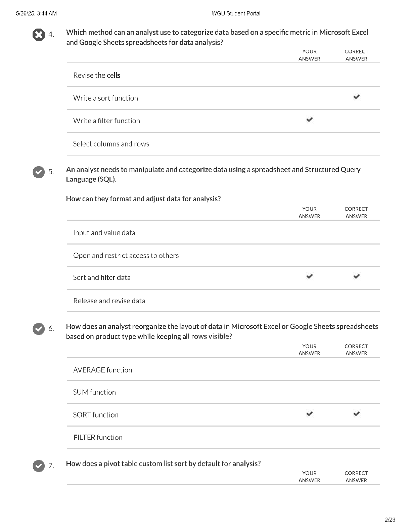Screen dimensions: 411x532
Task: Click correct-answer checkmark beside SORT function
Action: (x=356, y=414)
